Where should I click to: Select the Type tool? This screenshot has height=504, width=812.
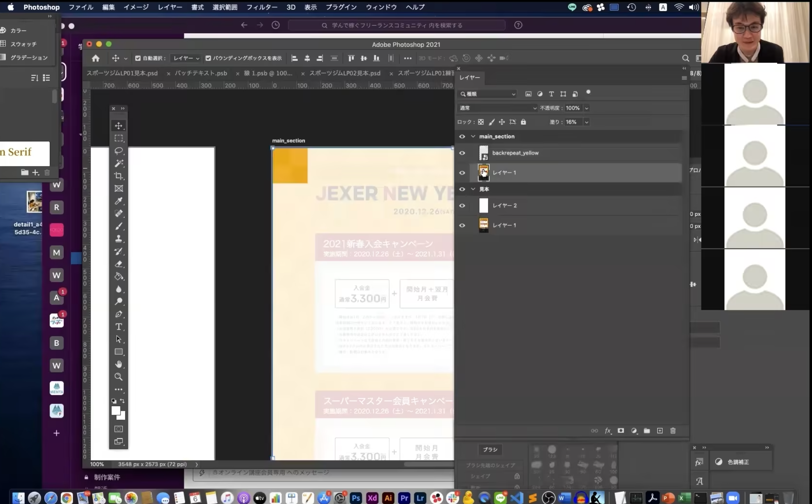click(x=118, y=327)
